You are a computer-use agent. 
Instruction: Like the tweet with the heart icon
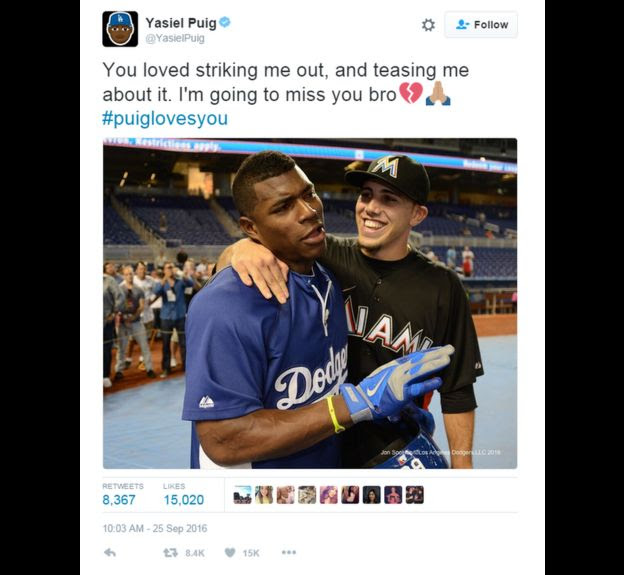(230, 552)
